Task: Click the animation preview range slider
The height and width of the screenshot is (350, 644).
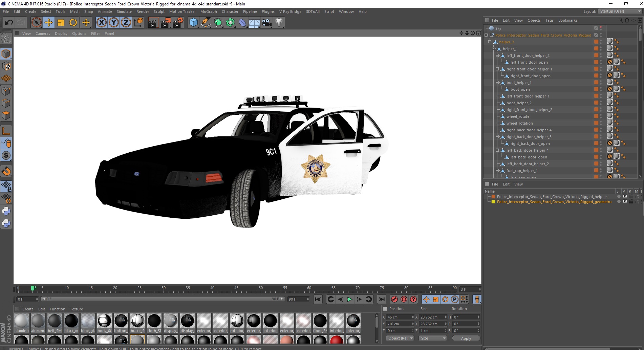Action: (x=163, y=299)
